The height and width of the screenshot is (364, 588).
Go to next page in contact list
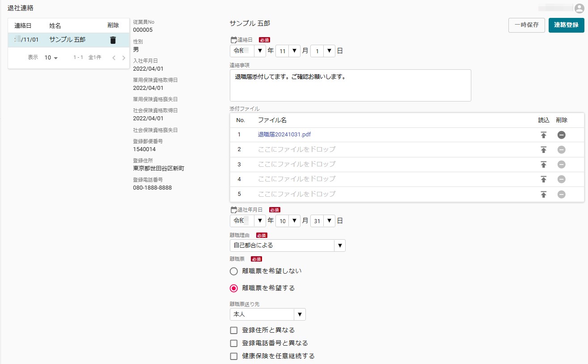point(124,58)
